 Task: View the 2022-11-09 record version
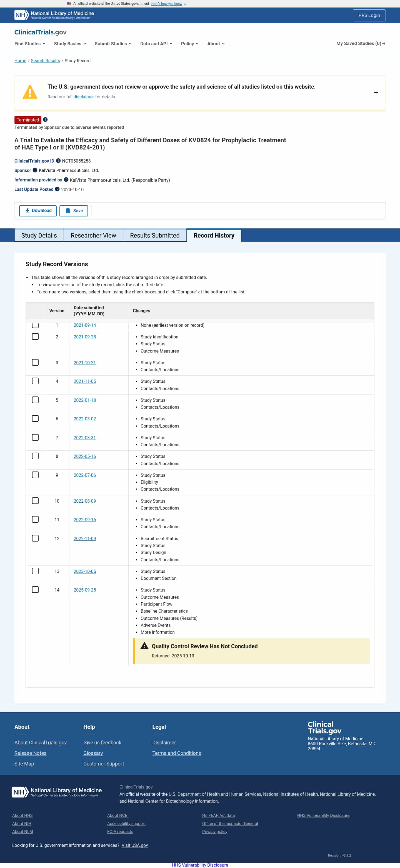point(85,538)
